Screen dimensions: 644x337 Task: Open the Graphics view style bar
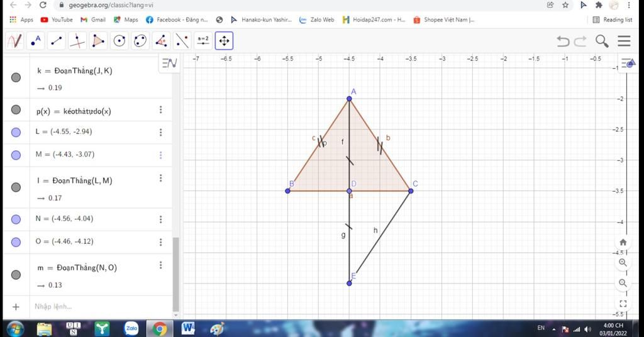tap(628, 64)
